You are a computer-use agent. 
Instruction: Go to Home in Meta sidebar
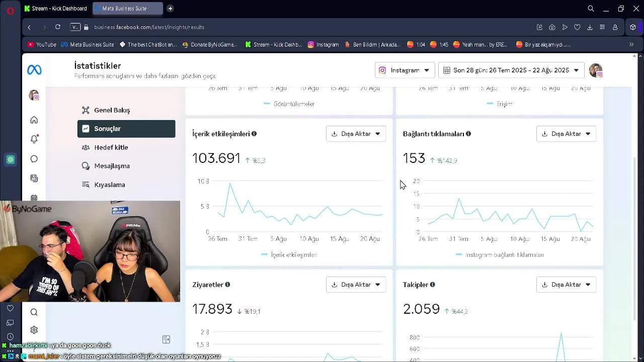[x=34, y=120]
